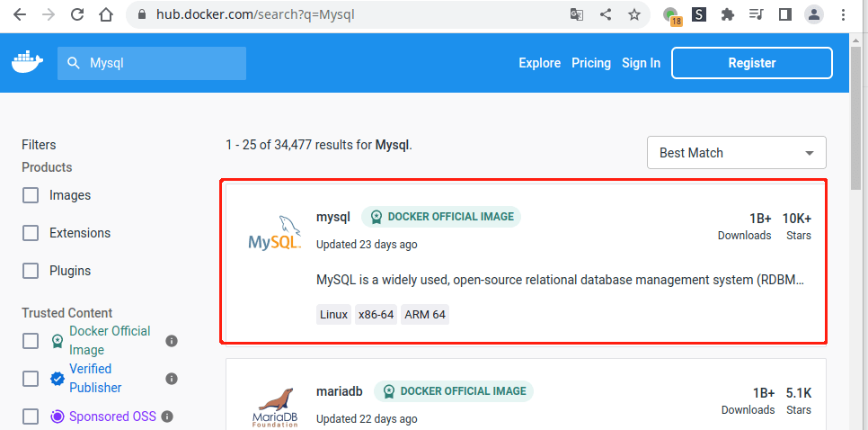Click mysql's DOCKER OFFICIAL IMAGE badge
868x430 pixels.
441,217
